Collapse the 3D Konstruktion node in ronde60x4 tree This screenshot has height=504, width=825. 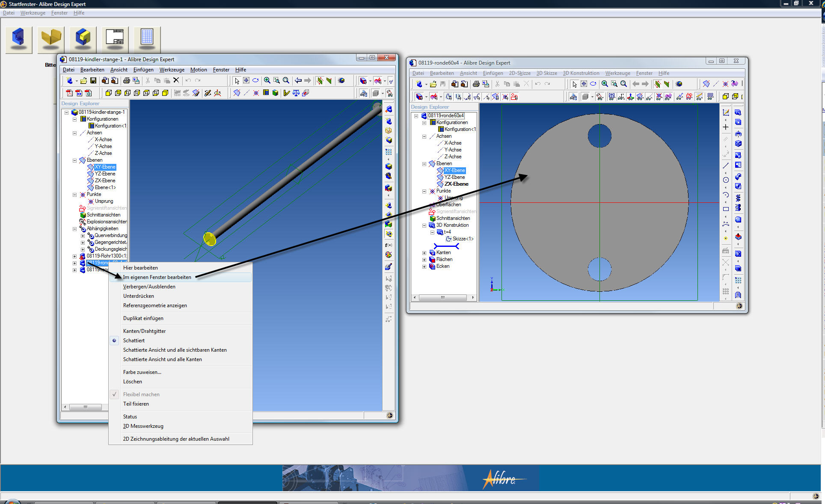click(x=424, y=225)
